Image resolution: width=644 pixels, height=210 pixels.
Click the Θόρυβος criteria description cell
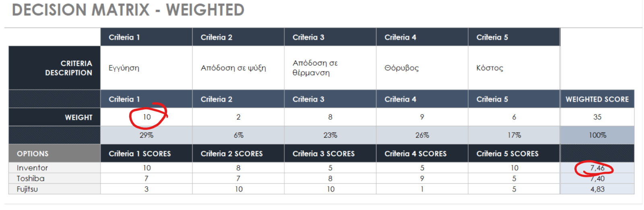click(422, 68)
